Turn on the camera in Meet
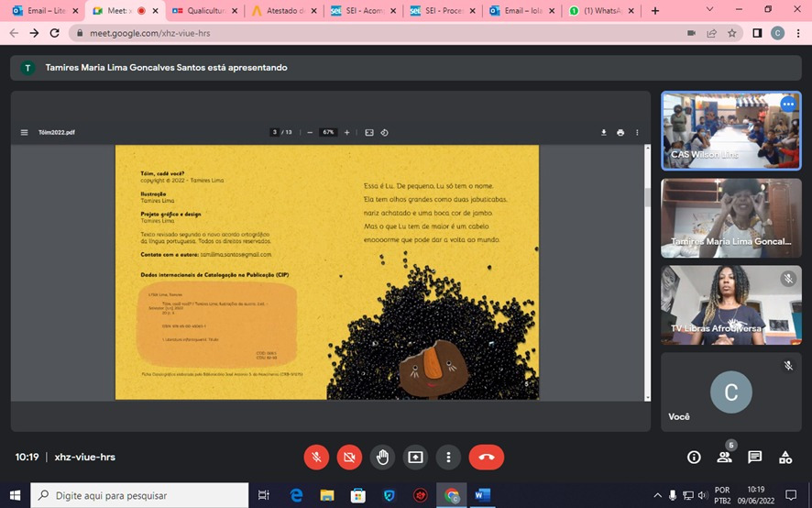 [349, 458]
